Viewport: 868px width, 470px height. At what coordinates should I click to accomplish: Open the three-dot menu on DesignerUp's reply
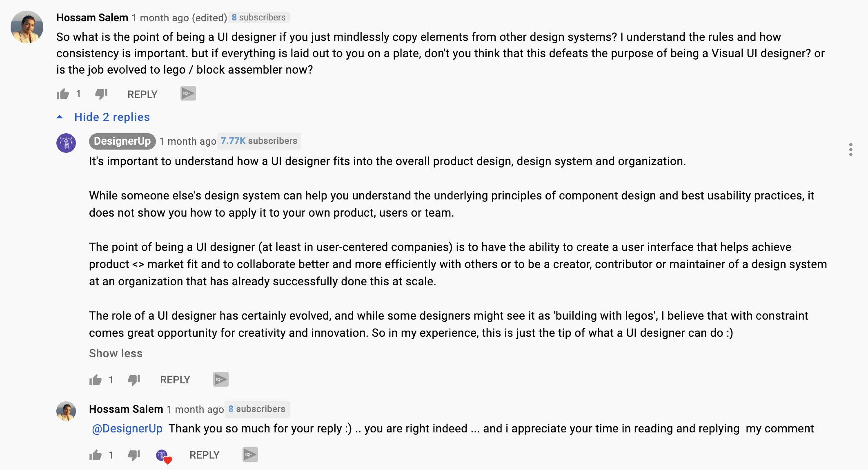click(851, 150)
